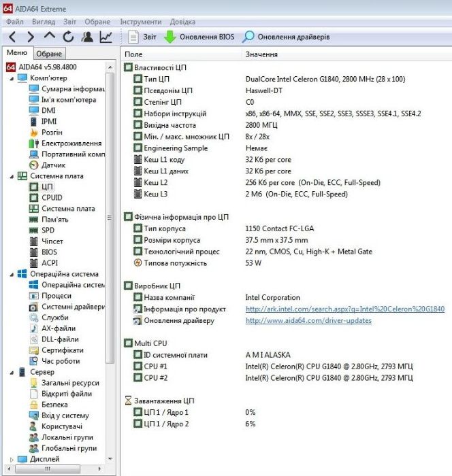Image resolution: width=452 pixels, height=476 pixels.
Task: Select Процеси tree item
Action: [x=50, y=296]
